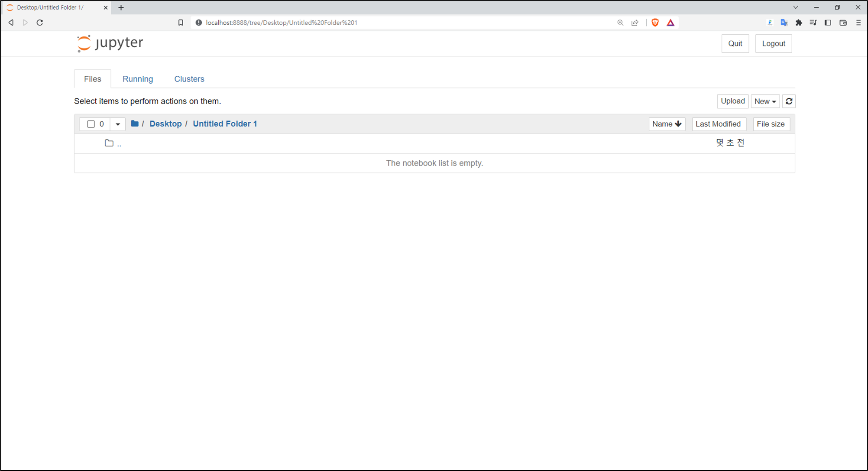
Task: Sort by Last Modified column
Action: [x=718, y=124]
